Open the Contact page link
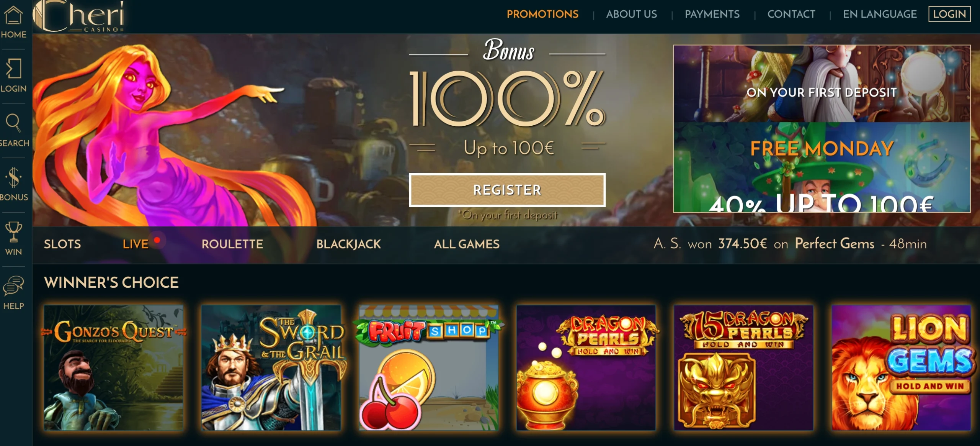The image size is (980, 446). 791,14
